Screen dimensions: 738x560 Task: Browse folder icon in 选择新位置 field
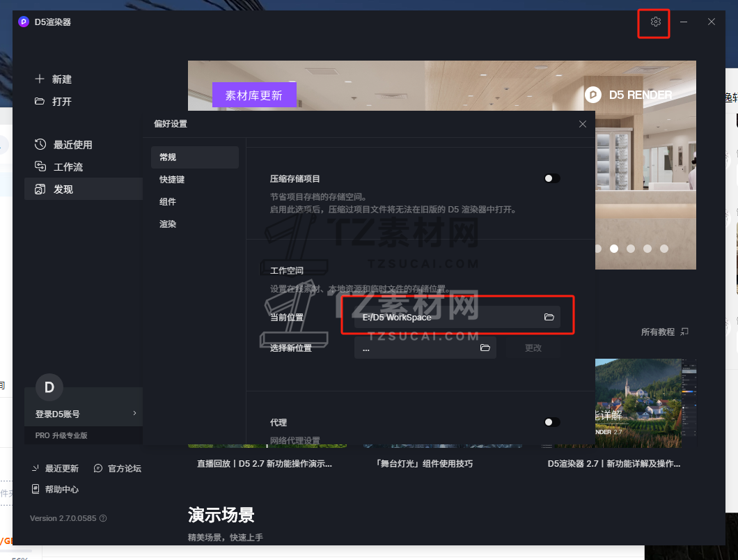click(x=485, y=348)
